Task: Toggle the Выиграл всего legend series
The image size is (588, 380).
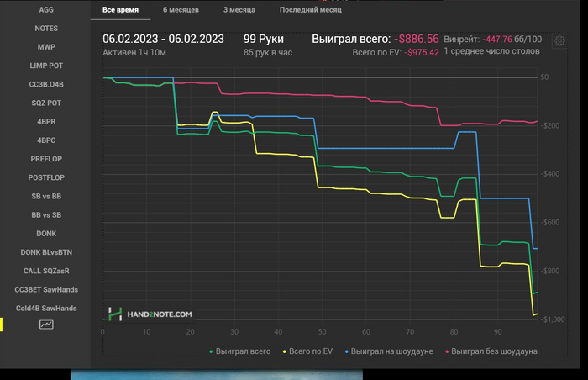Action: 240,351
